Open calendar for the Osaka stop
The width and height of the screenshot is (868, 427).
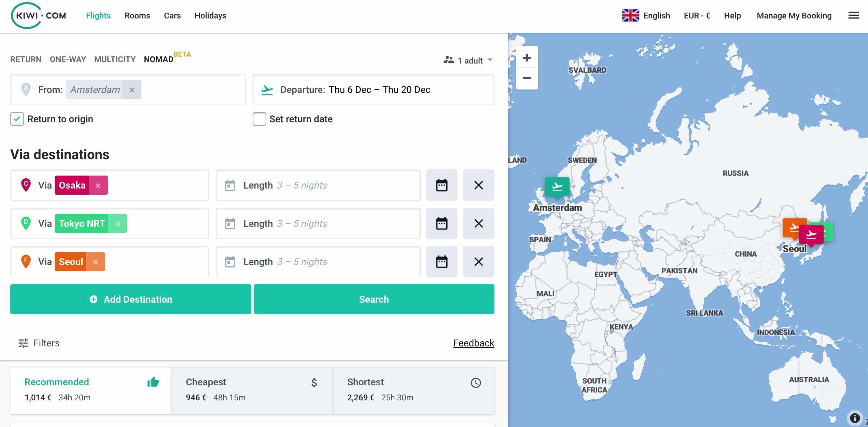(442, 185)
